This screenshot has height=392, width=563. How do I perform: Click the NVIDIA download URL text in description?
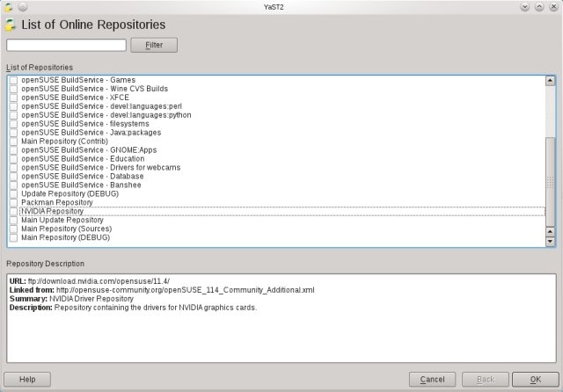point(99,281)
